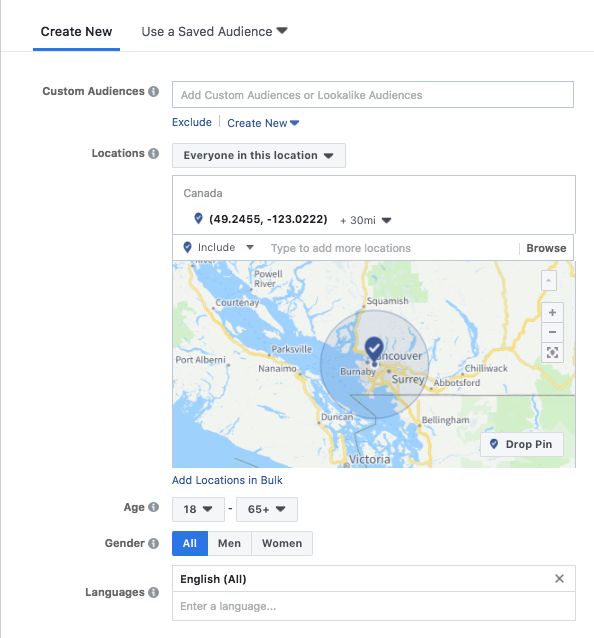Click the Languages info icon

pyautogui.click(x=153, y=592)
